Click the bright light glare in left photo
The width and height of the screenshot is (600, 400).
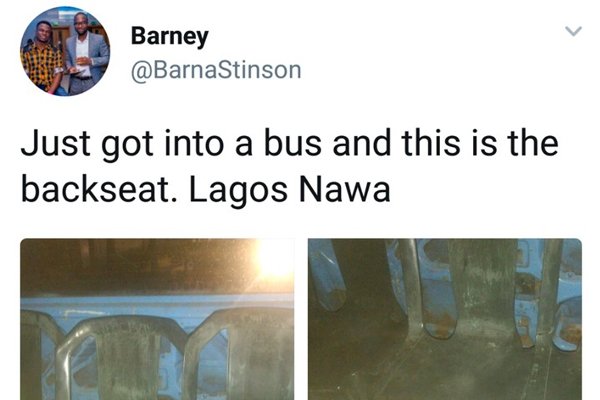(x=274, y=260)
